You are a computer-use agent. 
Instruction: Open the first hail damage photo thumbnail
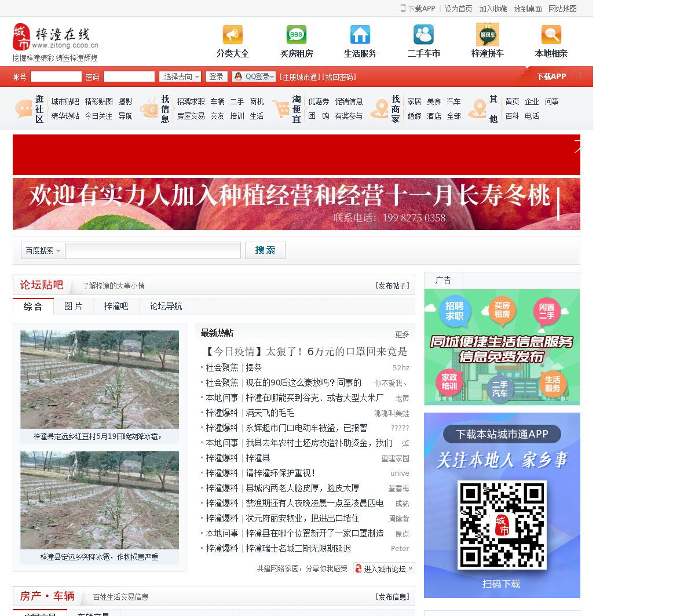pos(100,380)
